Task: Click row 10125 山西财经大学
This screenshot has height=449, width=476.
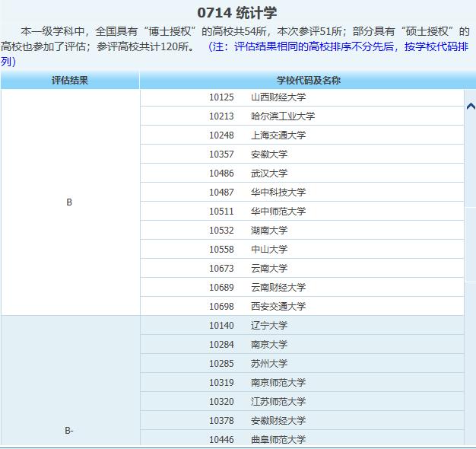Action: (x=302, y=97)
